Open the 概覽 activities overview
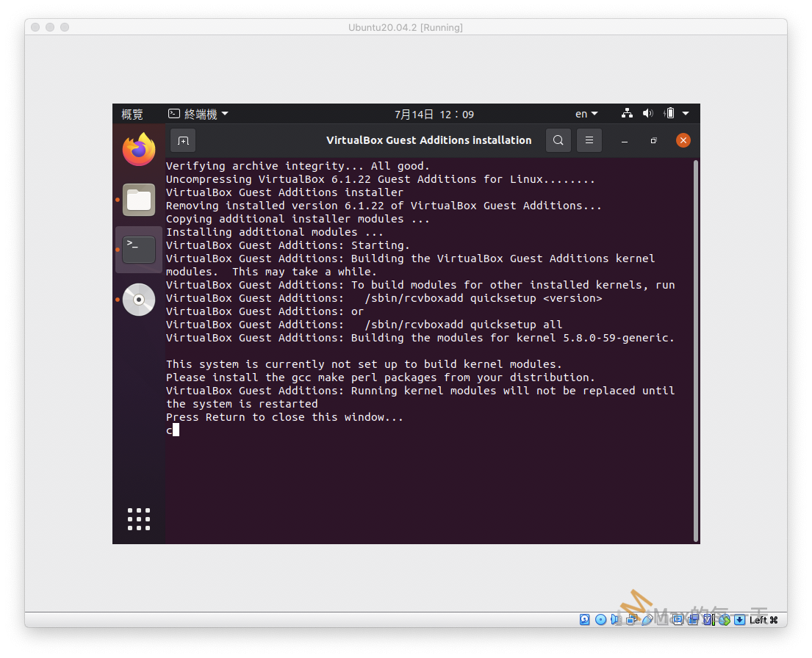 132,114
